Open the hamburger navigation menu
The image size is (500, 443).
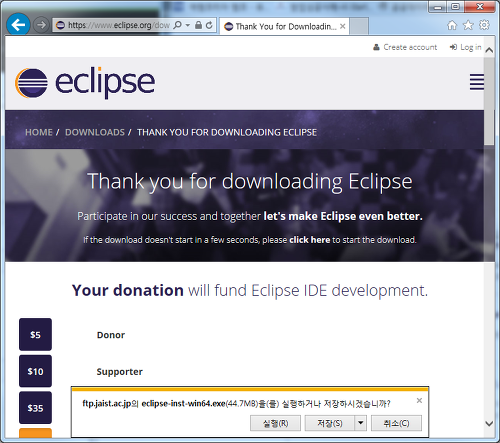pyautogui.click(x=477, y=82)
